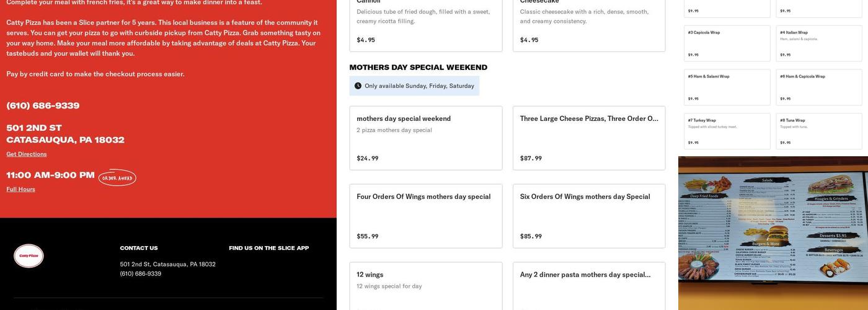Click the Catty Pizza round logo
The height and width of the screenshot is (310, 868).
(x=29, y=256)
